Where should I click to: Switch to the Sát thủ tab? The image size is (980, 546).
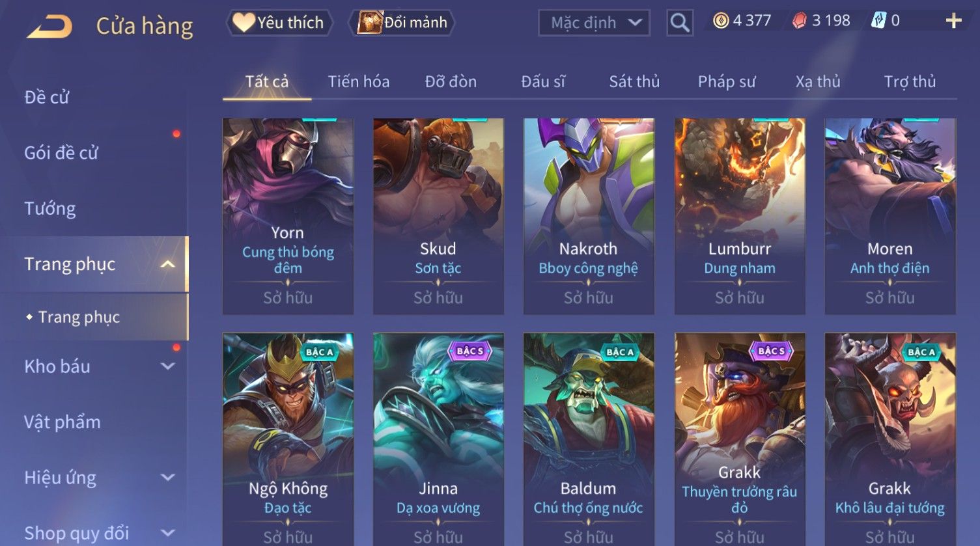[634, 81]
